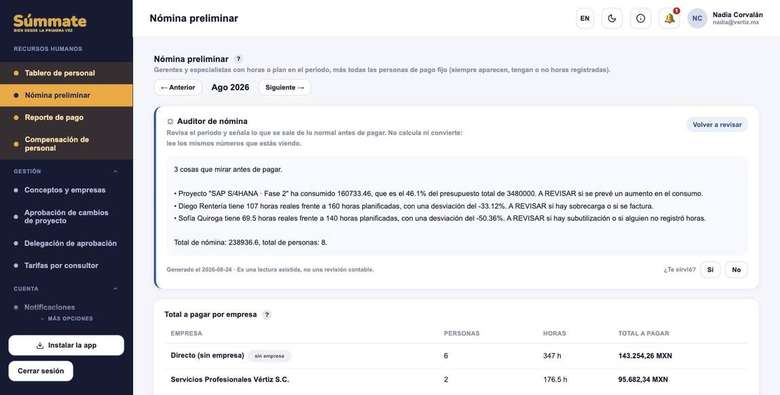780x395 pixels.
Task: Open Compensación de personal sidebar item
Action: (x=66, y=144)
